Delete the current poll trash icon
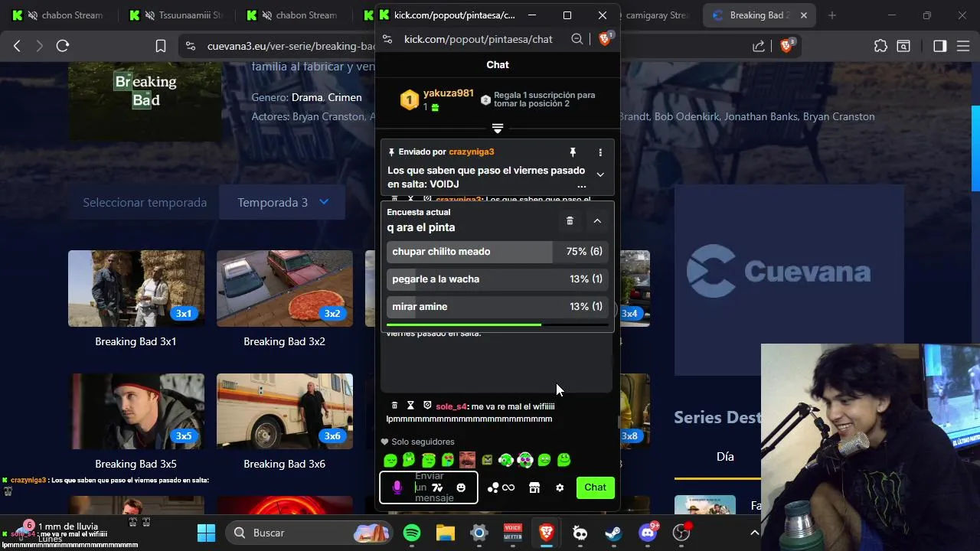The width and height of the screenshot is (980, 551). (570, 220)
